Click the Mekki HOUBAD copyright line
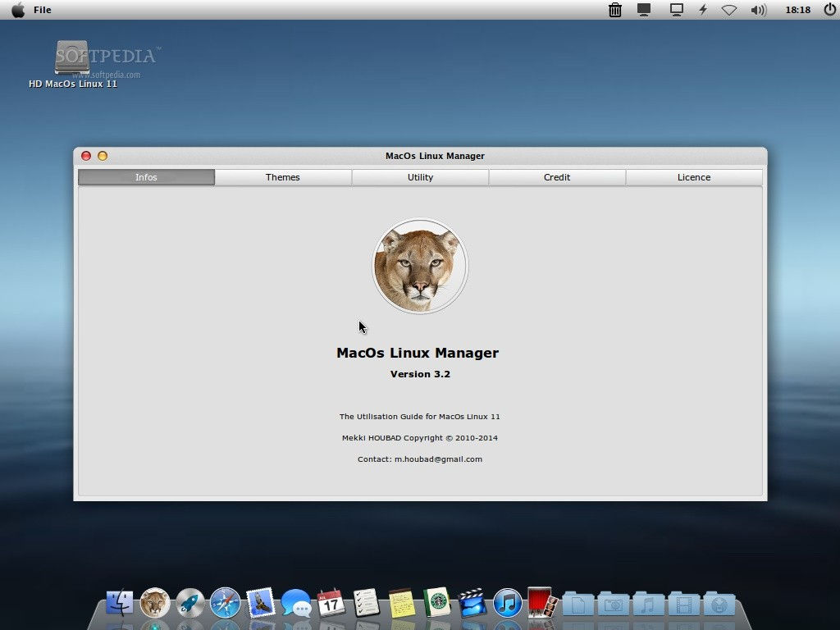This screenshot has height=630, width=840. coord(419,438)
